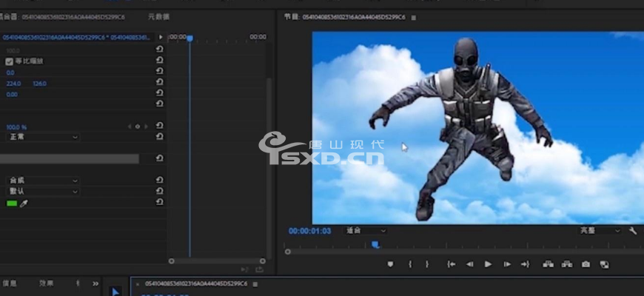Select the 节目 Program monitor tab

[345, 17]
